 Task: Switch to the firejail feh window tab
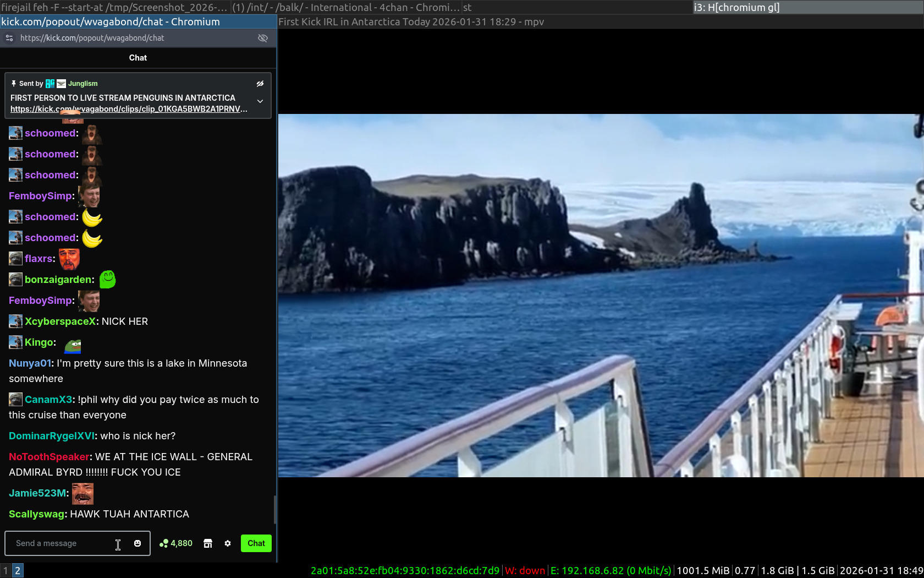click(x=115, y=7)
